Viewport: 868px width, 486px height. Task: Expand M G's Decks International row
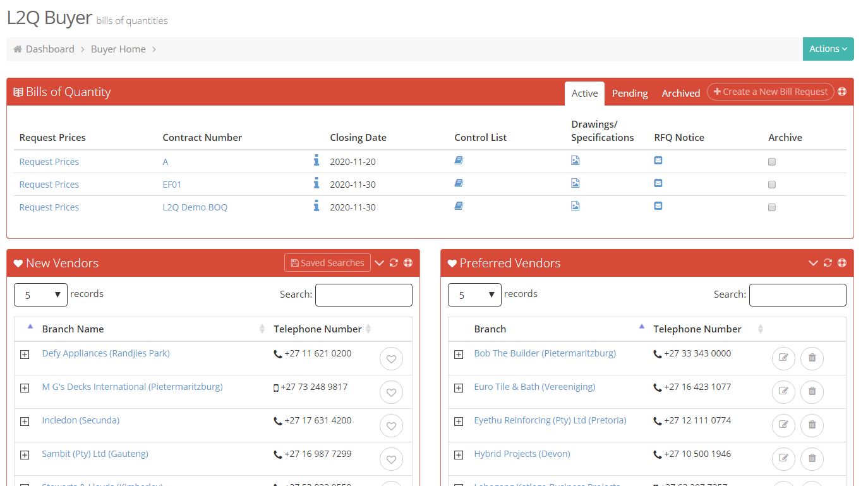click(x=25, y=388)
